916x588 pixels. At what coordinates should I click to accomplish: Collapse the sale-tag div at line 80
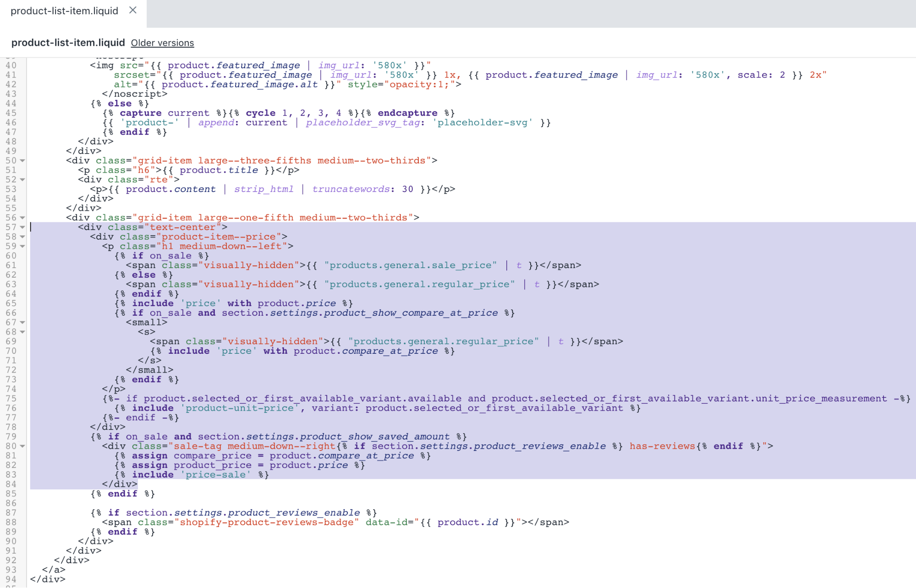point(22,446)
